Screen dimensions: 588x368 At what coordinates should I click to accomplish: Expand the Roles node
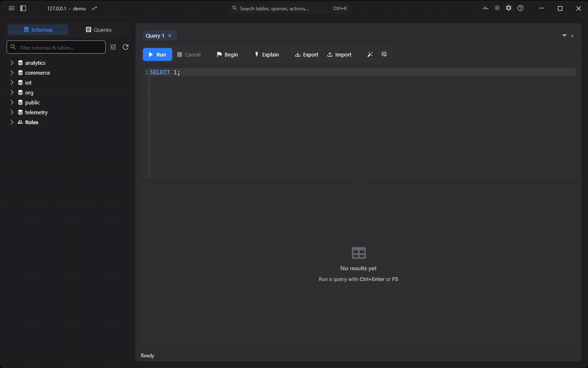12,122
